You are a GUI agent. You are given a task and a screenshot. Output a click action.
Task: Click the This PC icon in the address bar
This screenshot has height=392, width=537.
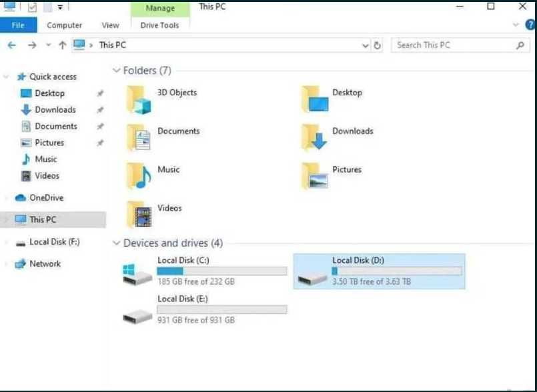click(79, 45)
